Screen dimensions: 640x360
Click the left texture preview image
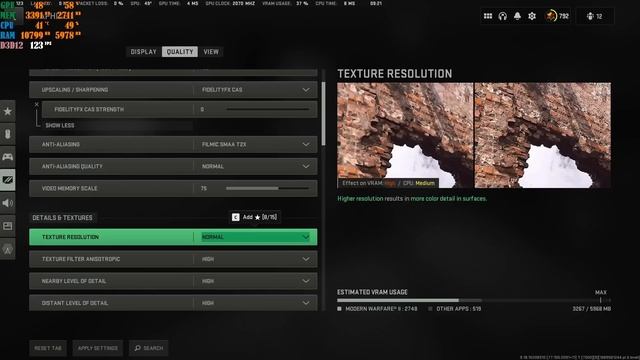[405, 136]
